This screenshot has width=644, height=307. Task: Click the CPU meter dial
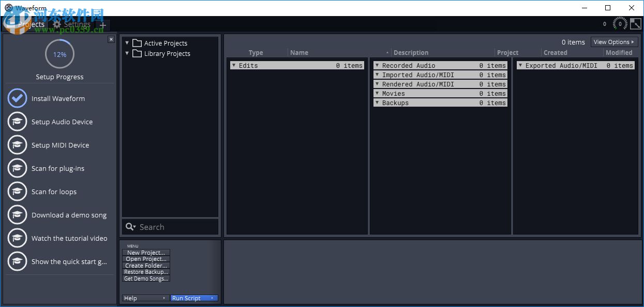click(619, 23)
